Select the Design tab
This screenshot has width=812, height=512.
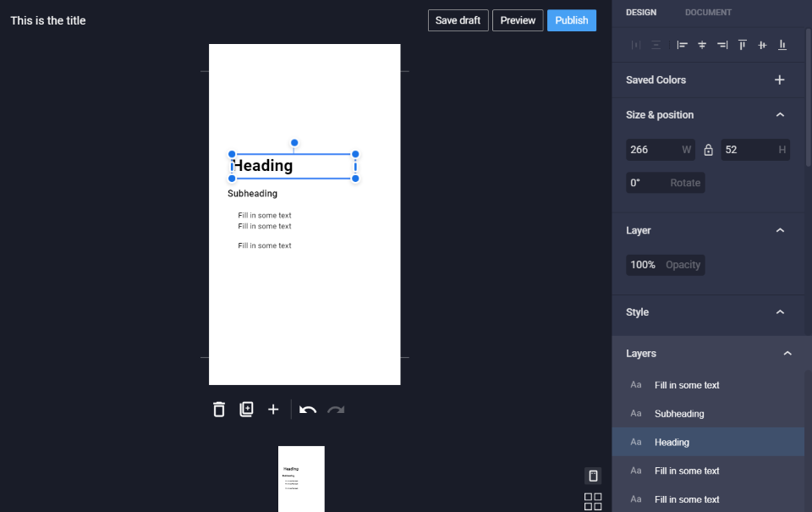[641, 13]
